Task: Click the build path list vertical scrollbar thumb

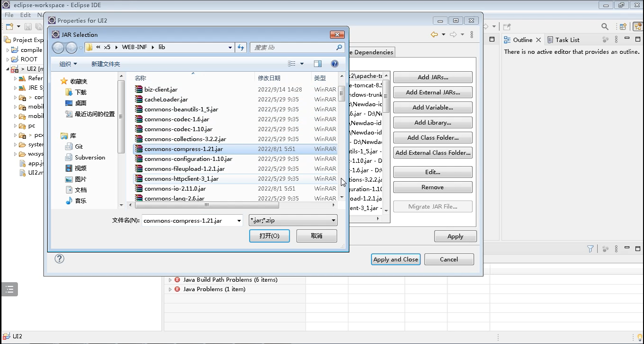Action: click(387, 96)
